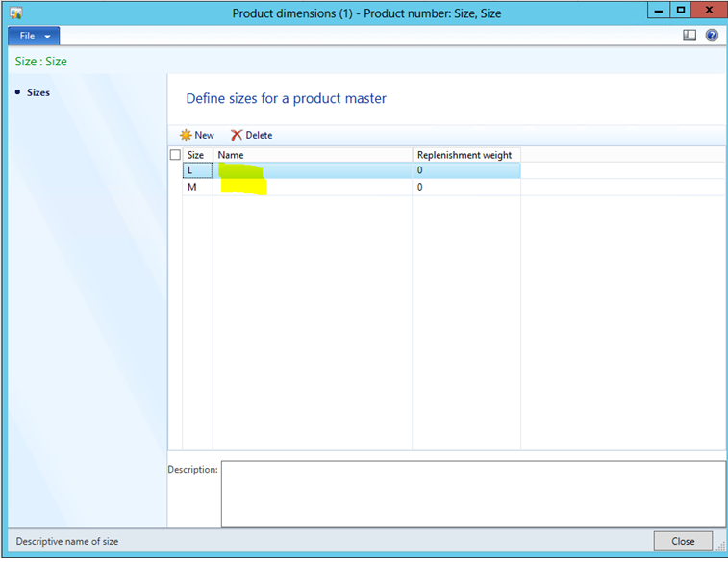Viewport: 728px width, 564px height.
Task: Maximize the Product dimensions window
Action: tap(681, 11)
